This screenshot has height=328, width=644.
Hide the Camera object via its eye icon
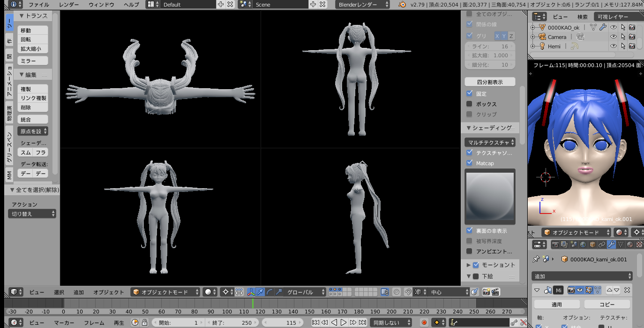click(613, 37)
